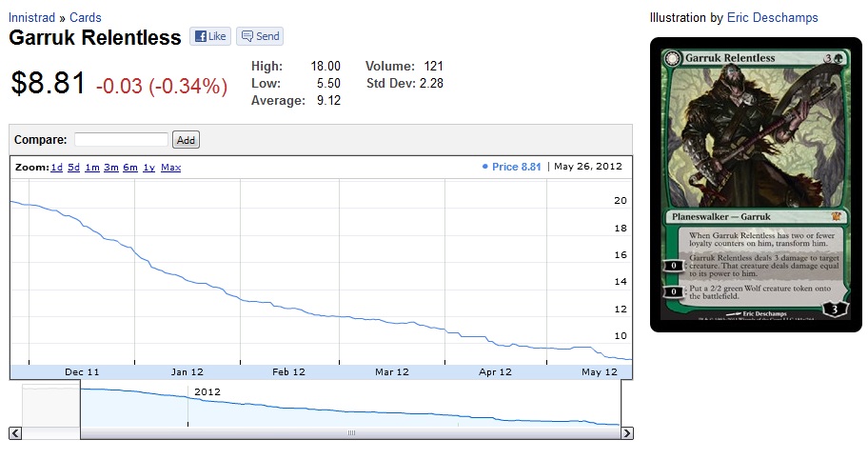Set chart zoom to 6m
Viewport: 868px width, 460px height.
tap(130, 168)
